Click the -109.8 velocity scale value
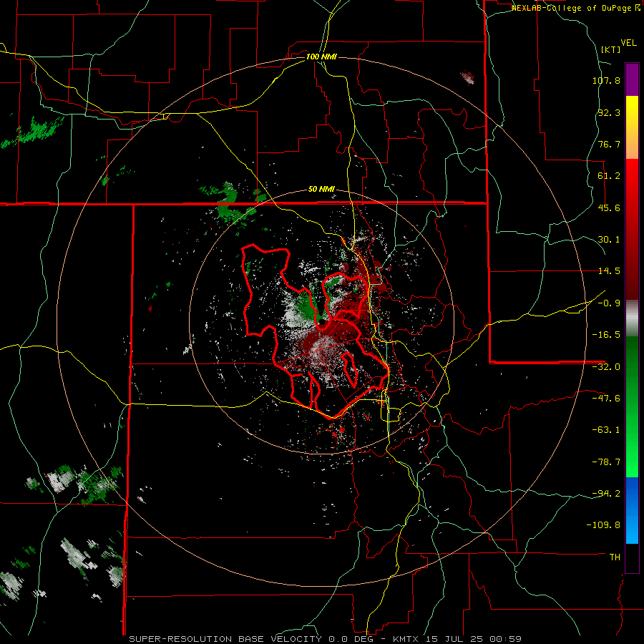Viewport: 644px width, 644px height. pyautogui.click(x=603, y=525)
